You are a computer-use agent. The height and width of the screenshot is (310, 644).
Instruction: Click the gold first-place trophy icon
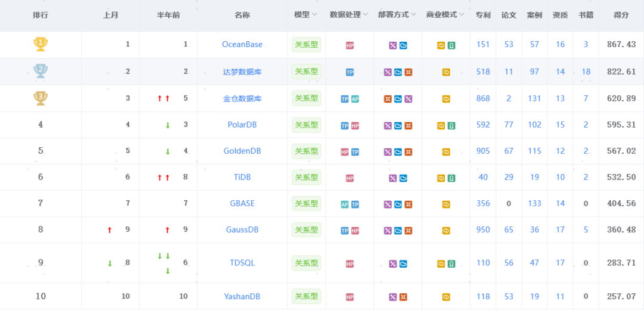pos(41,44)
